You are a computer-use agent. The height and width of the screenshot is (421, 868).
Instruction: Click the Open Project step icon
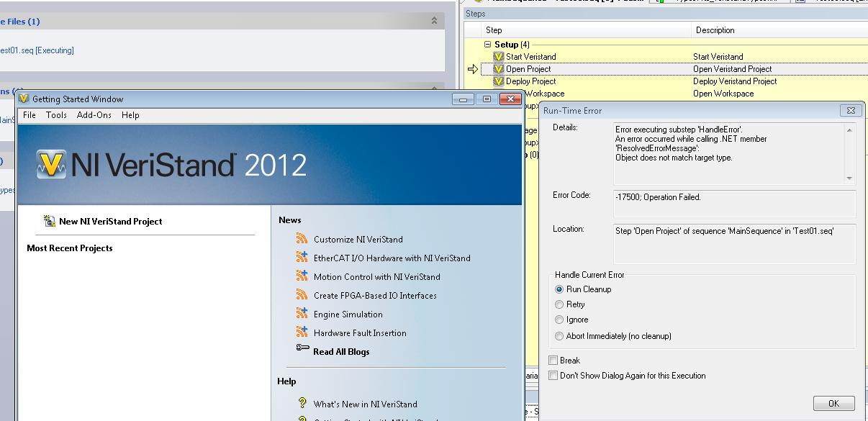(x=498, y=69)
